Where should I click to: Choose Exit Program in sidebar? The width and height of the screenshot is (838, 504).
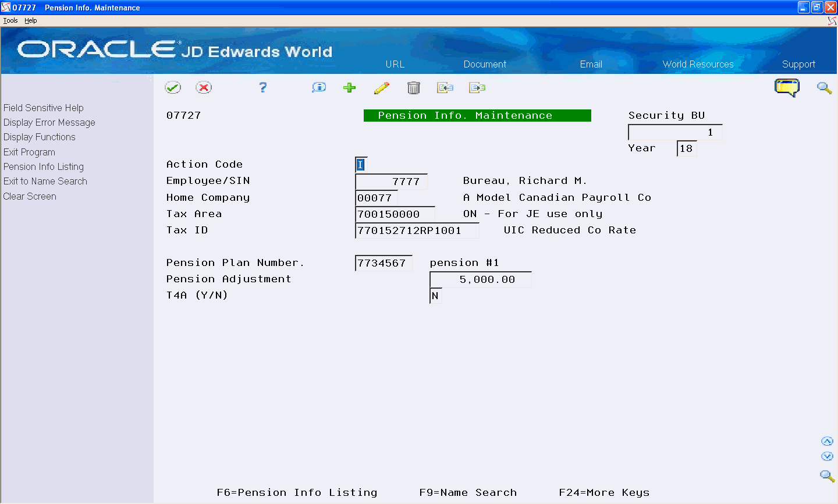coord(29,152)
